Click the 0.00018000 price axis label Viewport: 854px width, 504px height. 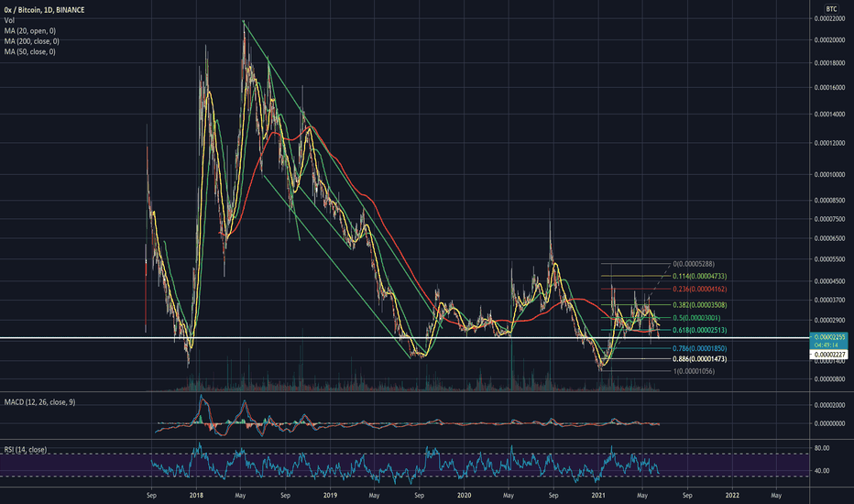pos(830,63)
